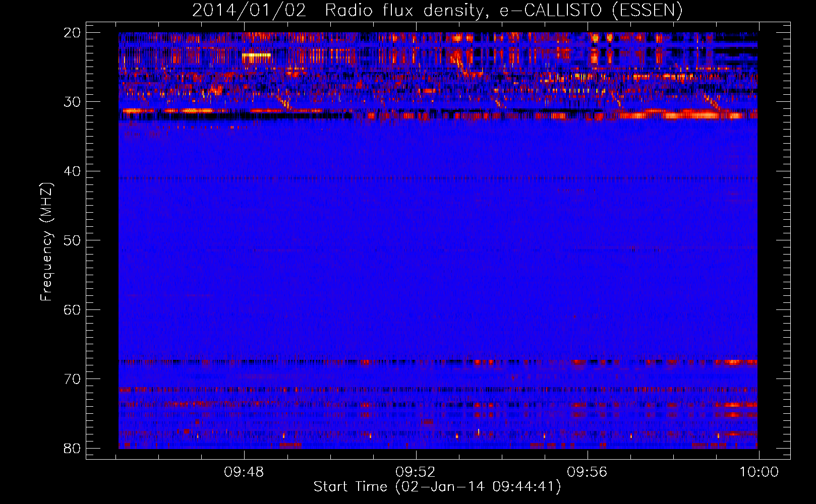
Task: Click the 30 frequency tick label
Action: pos(72,102)
